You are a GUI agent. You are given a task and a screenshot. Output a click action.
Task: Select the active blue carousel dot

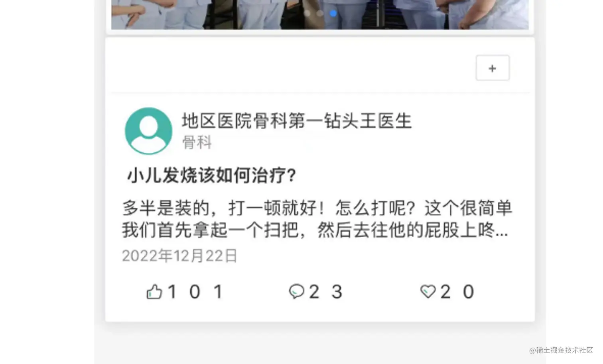333,13
